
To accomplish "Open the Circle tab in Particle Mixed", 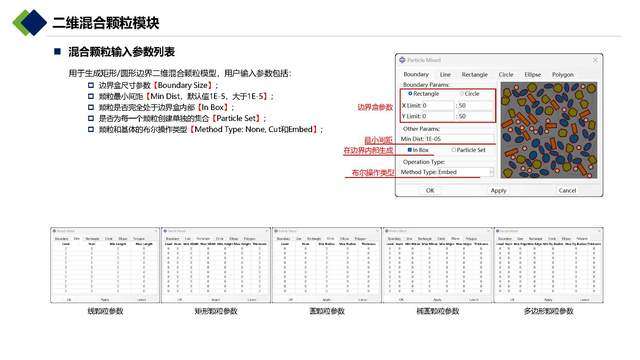I will coord(506,74).
